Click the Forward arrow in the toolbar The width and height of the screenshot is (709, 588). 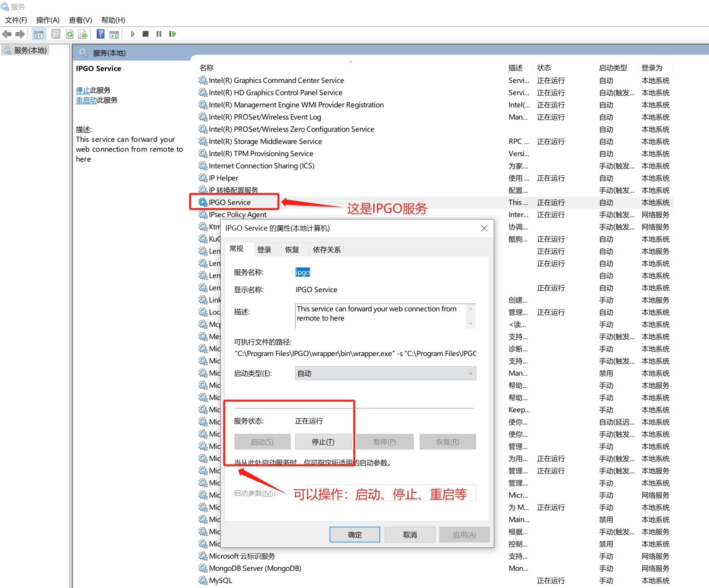point(20,34)
